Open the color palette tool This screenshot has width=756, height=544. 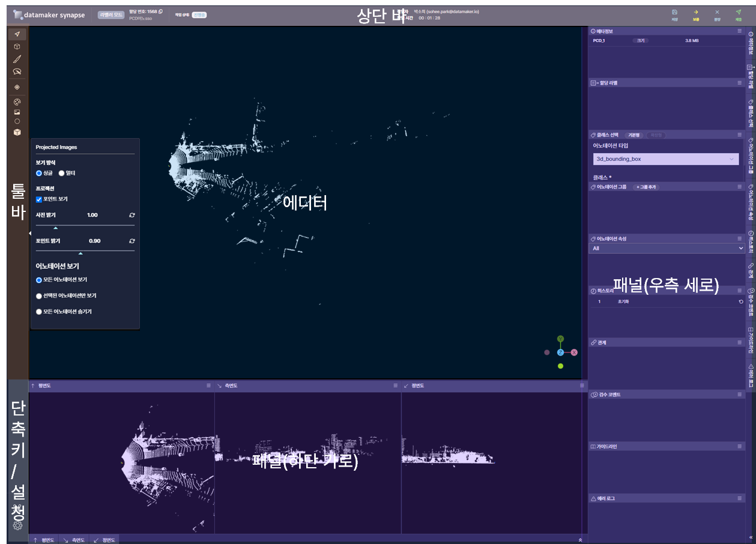[17, 101]
